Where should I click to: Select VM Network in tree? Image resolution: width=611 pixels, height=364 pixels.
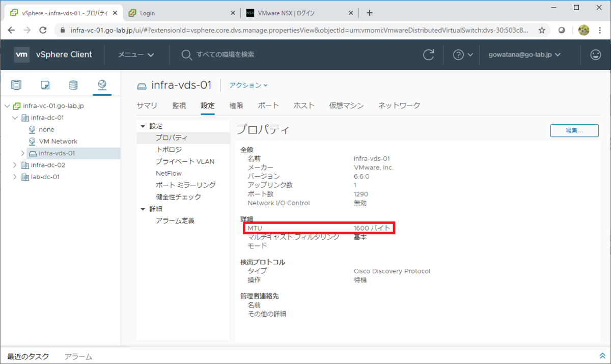58,142
